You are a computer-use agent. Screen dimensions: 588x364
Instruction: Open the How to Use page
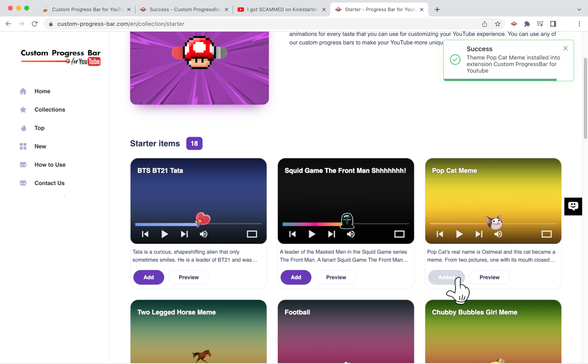point(50,165)
